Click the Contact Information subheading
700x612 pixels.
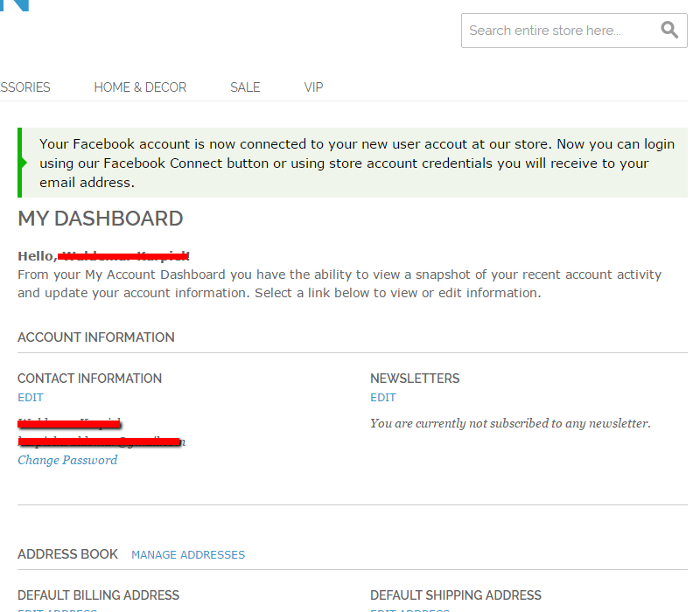pos(89,379)
